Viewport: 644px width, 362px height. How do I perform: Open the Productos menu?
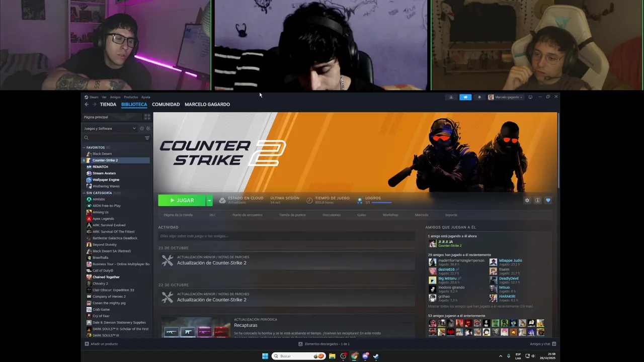click(x=131, y=97)
